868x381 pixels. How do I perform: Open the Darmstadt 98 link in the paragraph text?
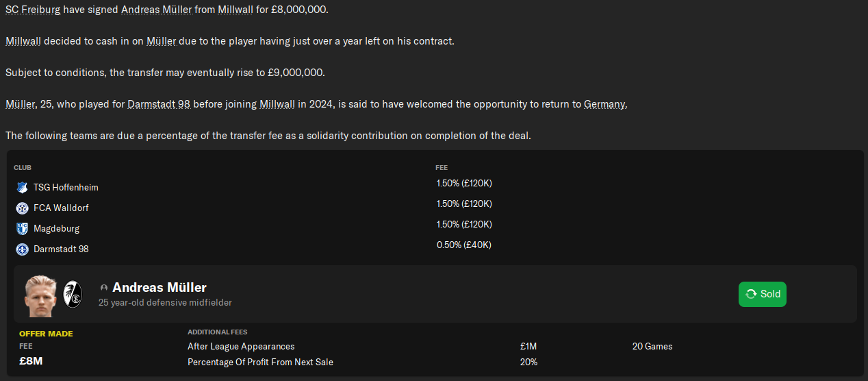pos(158,104)
